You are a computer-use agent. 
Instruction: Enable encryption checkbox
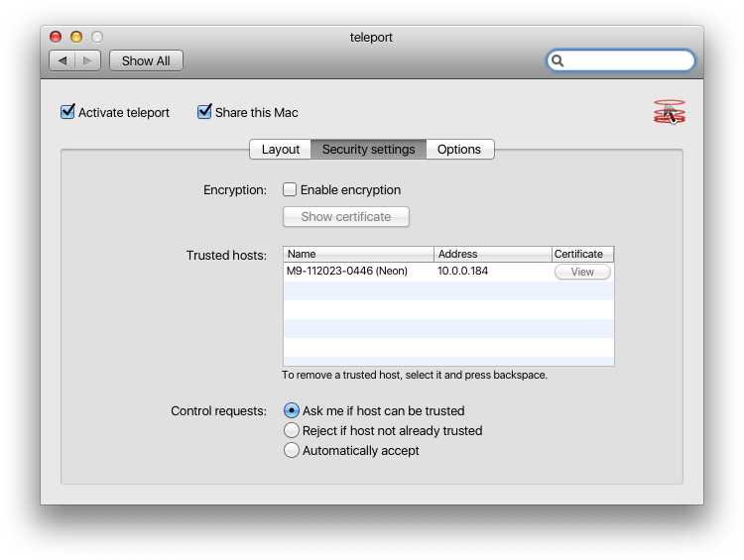[291, 189]
